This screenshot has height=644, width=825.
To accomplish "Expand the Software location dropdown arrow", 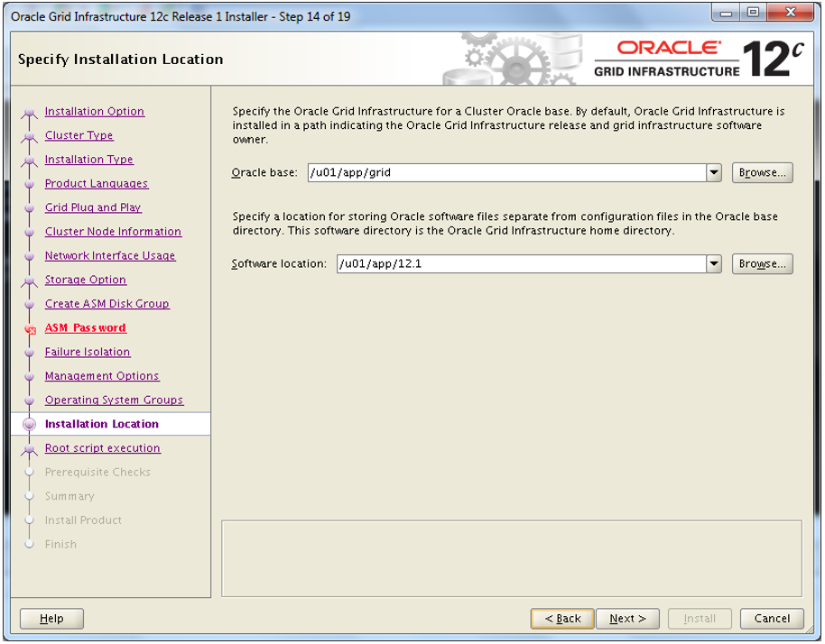I will coord(713,264).
